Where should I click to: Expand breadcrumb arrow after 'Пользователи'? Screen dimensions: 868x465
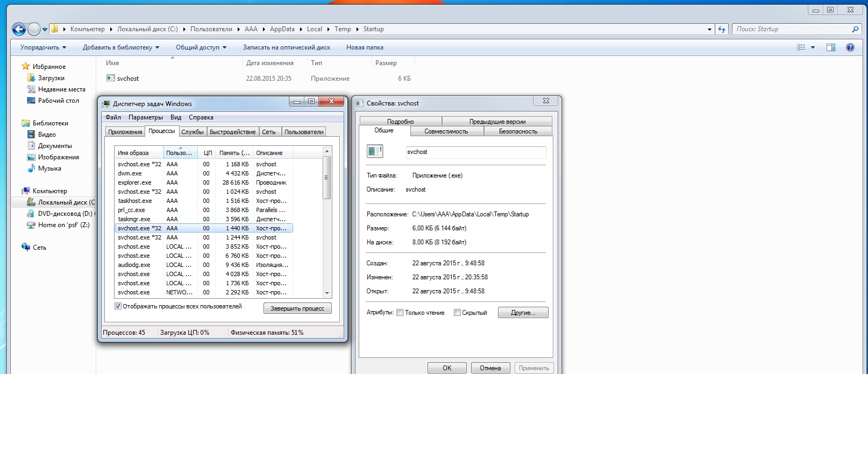click(238, 29)
